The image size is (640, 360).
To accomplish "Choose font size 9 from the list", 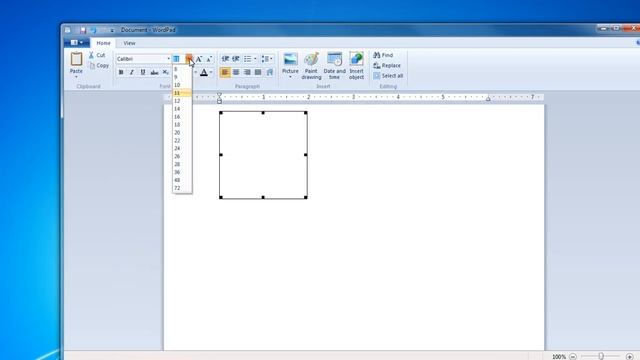I will [x=182, y=77].
